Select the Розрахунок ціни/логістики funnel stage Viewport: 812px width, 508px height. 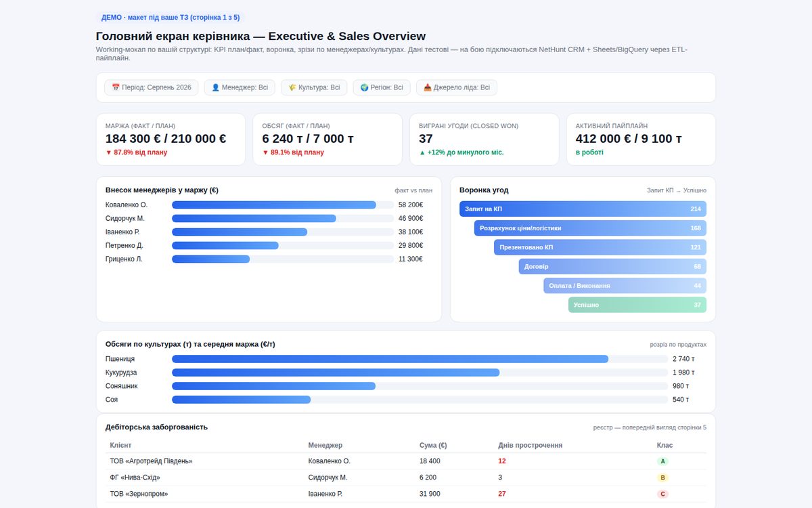click(590, 228)
